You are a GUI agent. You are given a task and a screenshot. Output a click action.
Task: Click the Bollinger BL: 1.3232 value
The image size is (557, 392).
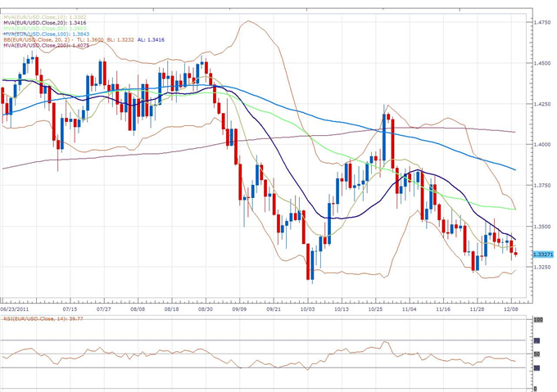pos(120,40)
